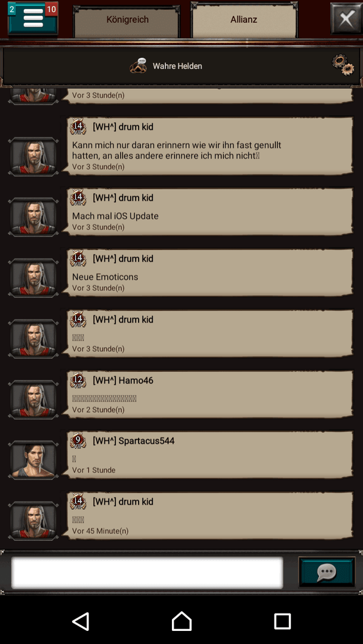Click player name [WH^] Hamo46
Image resolution: width=363 pixels, height=644 pixels.
coord(123,380)
